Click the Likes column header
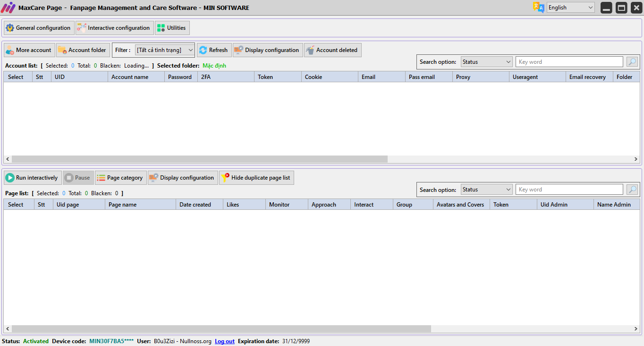The height and width of the screenshot is (346, 644). [244, 205]
